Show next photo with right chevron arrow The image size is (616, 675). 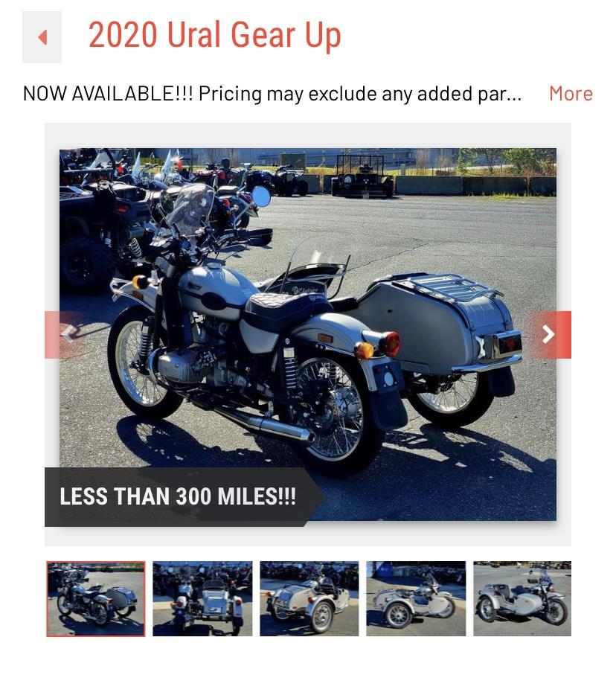pyautogui.click(x=549, y=334)
